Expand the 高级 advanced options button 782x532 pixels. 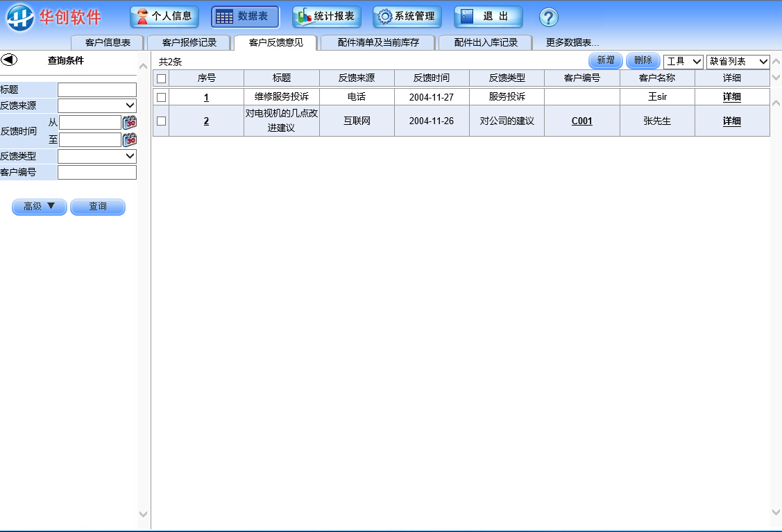(x=40, y=207)
